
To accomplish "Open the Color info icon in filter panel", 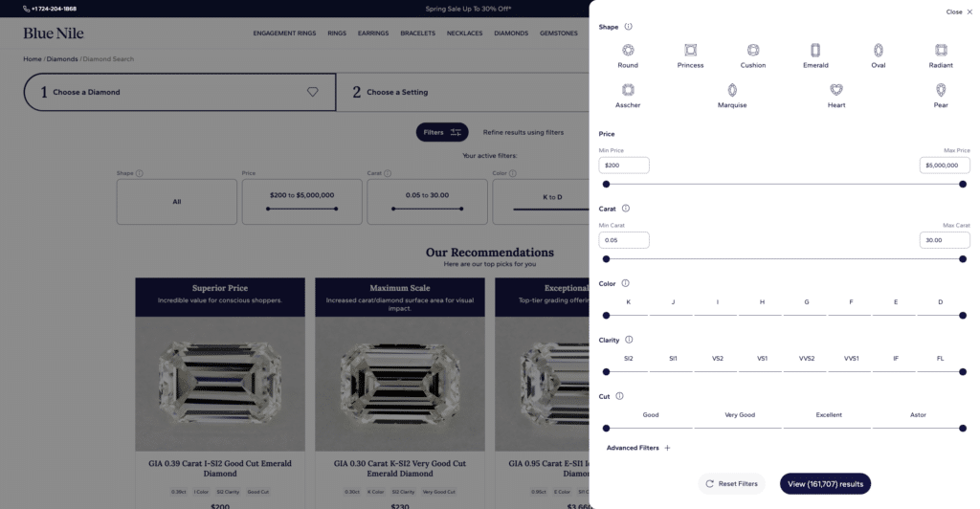I will click(x=625, y=283).
